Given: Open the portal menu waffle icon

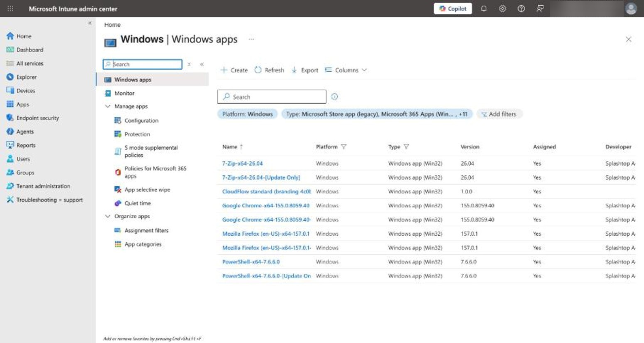Looking at the screenshot, I should coord(10,8).
